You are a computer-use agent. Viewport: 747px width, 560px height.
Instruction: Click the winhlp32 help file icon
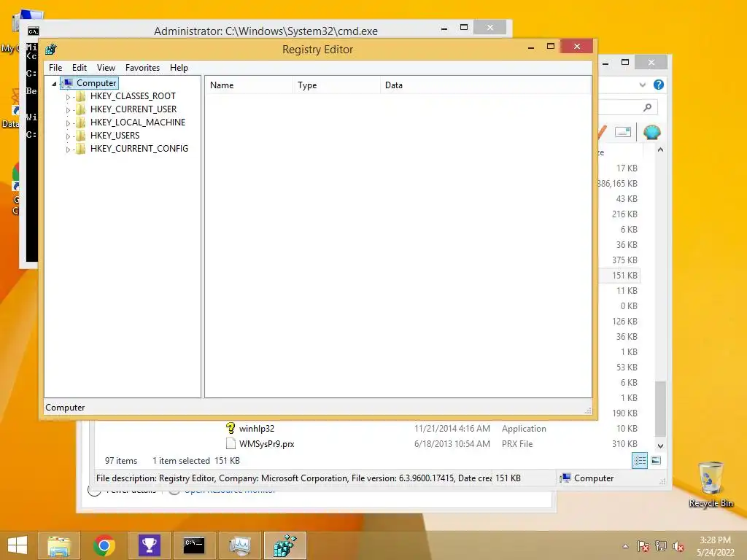[x=231, y=428]
